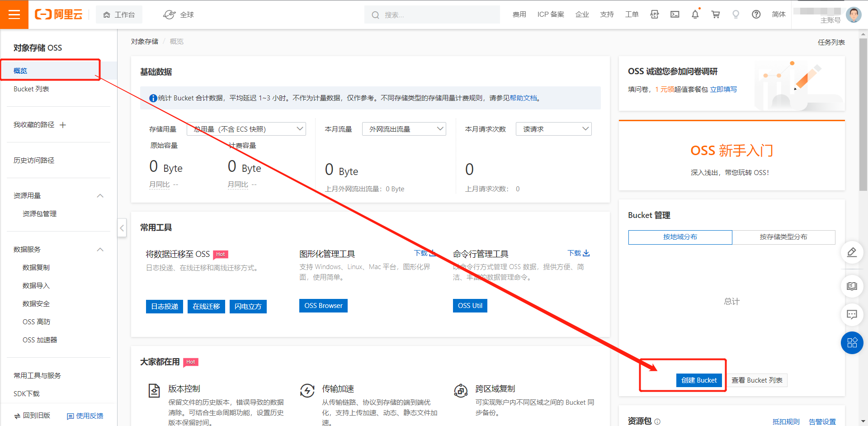
Task: Download the command-line tool via 下载
Action: click(579, 253)
